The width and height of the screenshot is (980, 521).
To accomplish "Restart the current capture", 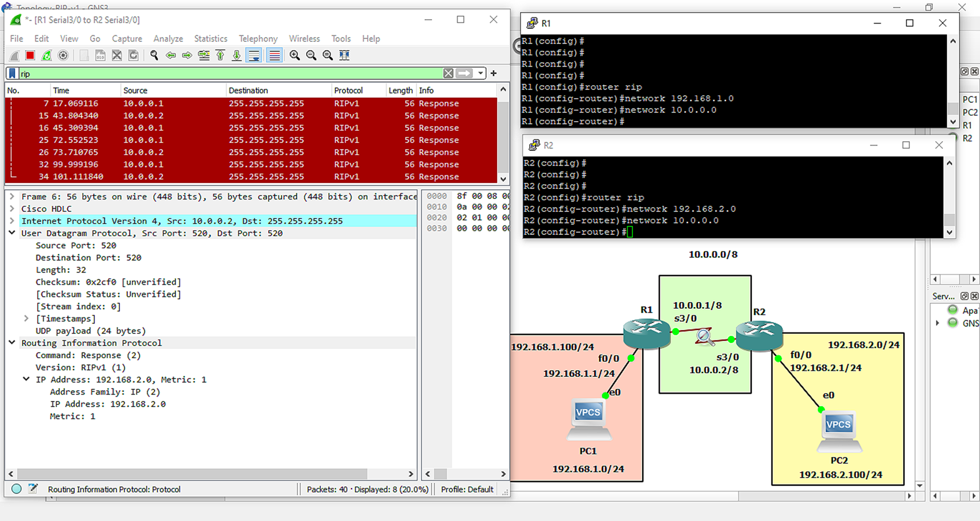I will [47, 55].
